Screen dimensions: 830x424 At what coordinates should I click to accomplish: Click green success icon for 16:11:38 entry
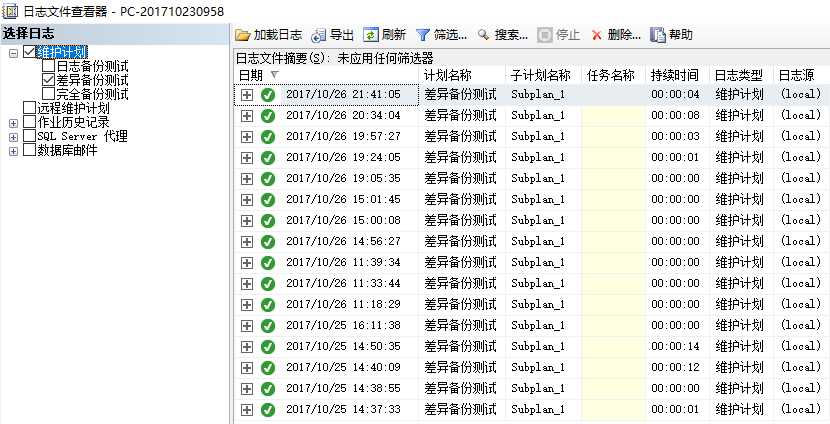click(268, 326)
